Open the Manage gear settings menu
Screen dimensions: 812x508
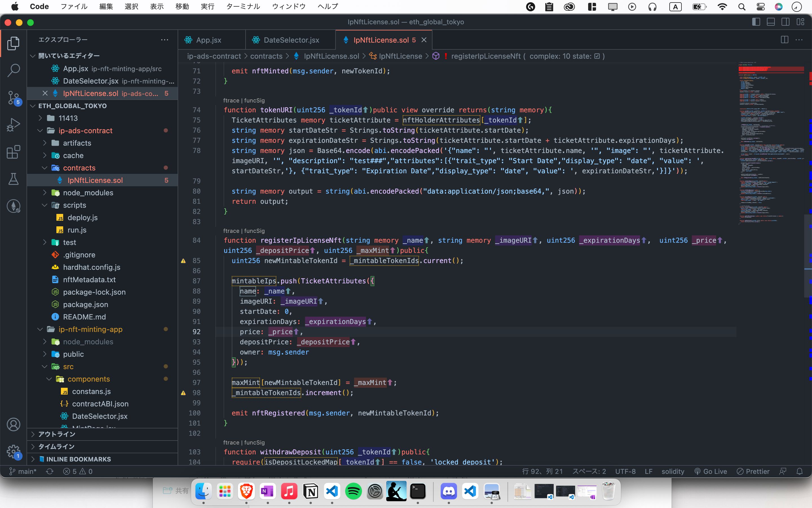pos(14,452)
